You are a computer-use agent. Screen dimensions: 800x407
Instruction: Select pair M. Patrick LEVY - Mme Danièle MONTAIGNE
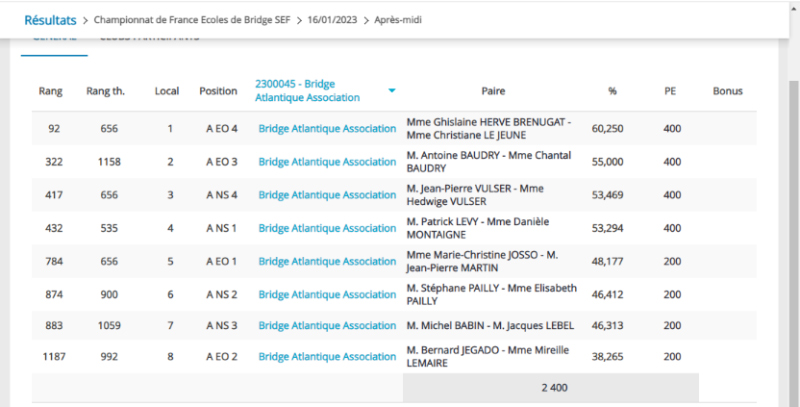pyautogui.click(x=478, y=228)
